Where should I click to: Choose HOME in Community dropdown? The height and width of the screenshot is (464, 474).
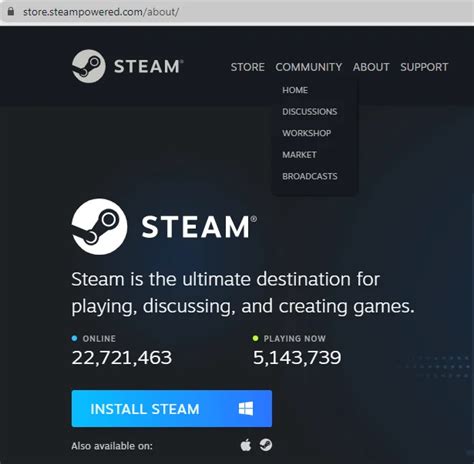point(295,90)
